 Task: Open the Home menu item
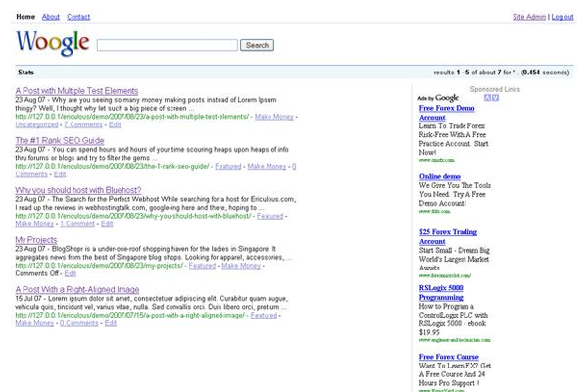25,17
